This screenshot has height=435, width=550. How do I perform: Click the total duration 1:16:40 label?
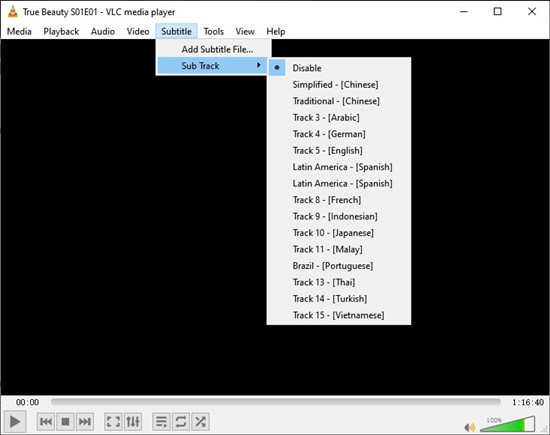(x=528, y=402)
